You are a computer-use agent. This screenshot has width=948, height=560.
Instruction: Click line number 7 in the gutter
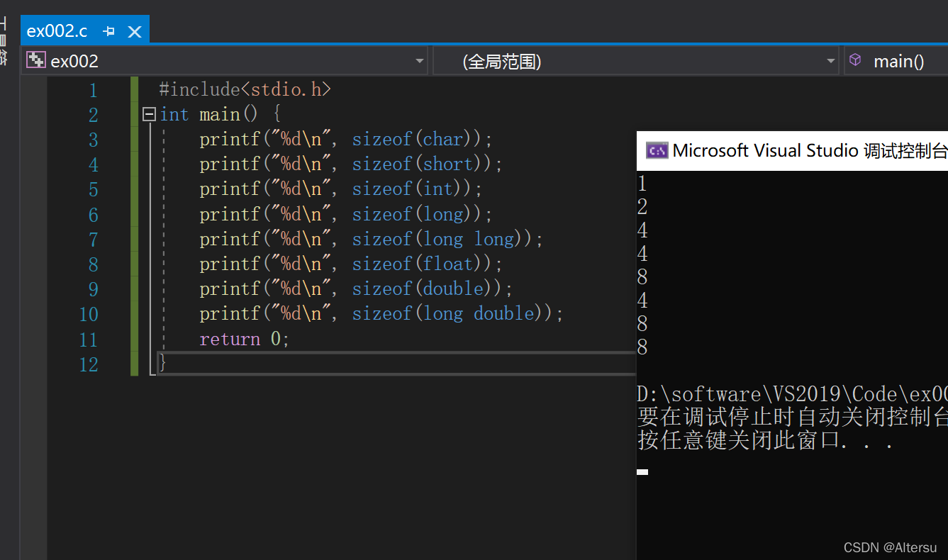[x=93, y=240]
